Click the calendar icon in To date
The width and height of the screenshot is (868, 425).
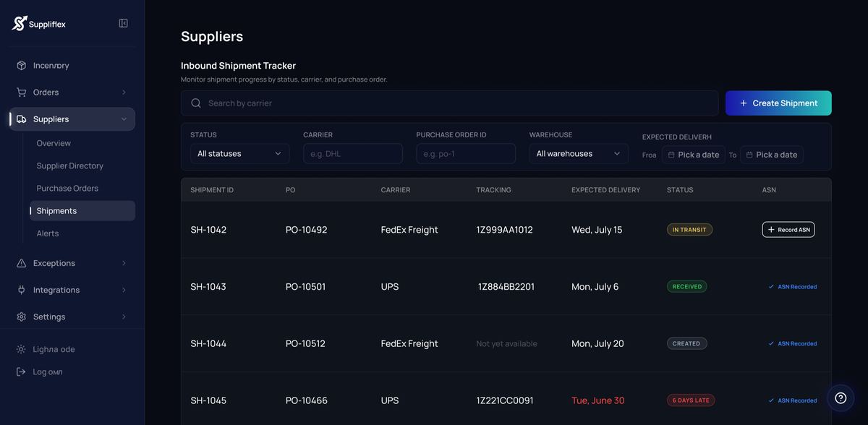point(749,155)
